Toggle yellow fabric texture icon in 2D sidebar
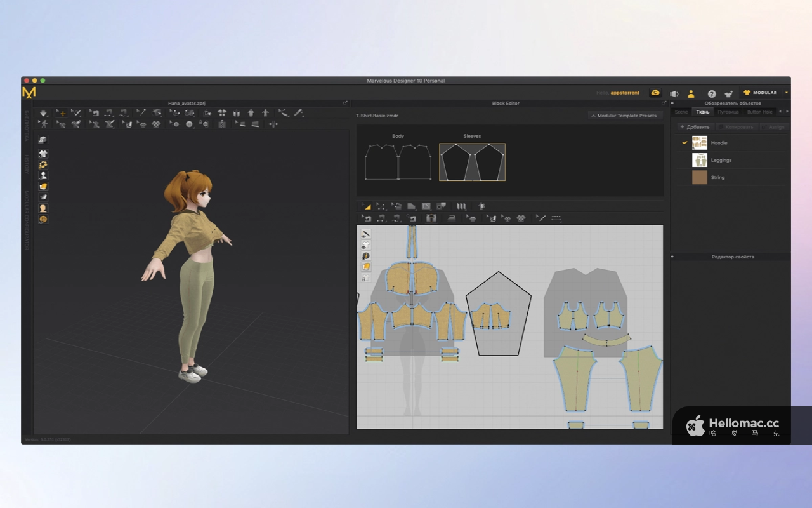 coord(366,267)
